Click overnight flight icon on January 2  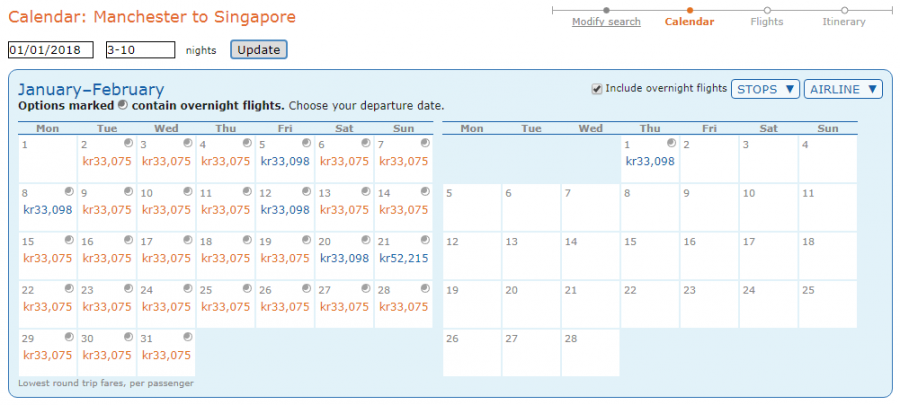click(127, 143)
